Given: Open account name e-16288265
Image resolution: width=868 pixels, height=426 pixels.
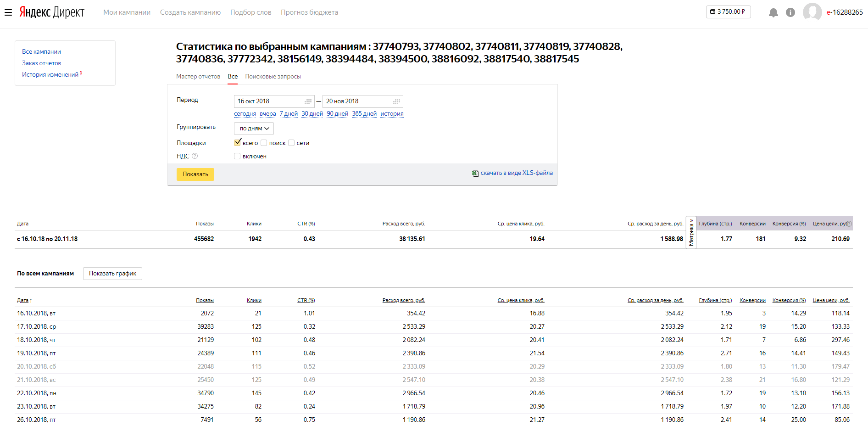Looking at the screenshot, I should pos(845,12).
